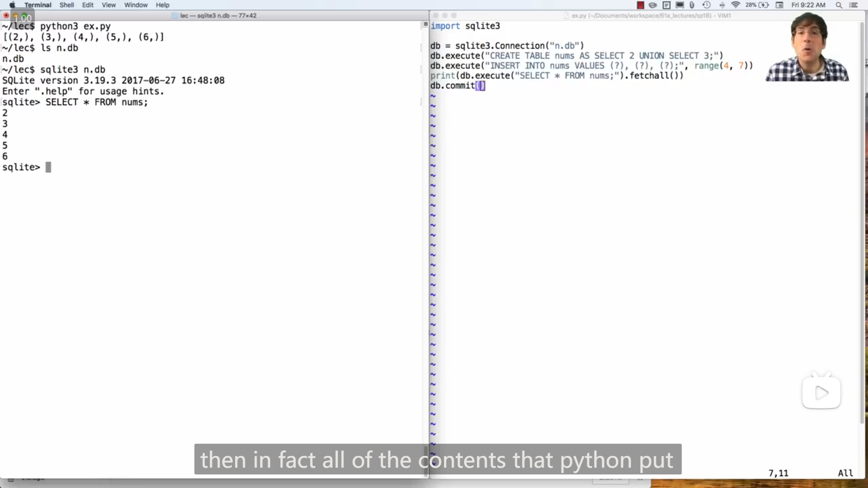Click presenter webcam thumbnail
868x488 pixels.
(808, 47)
